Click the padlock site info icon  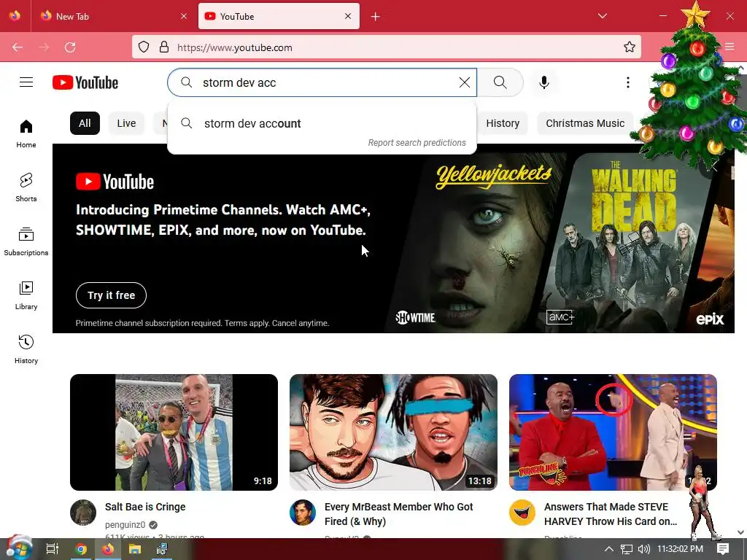pos(164,47)
